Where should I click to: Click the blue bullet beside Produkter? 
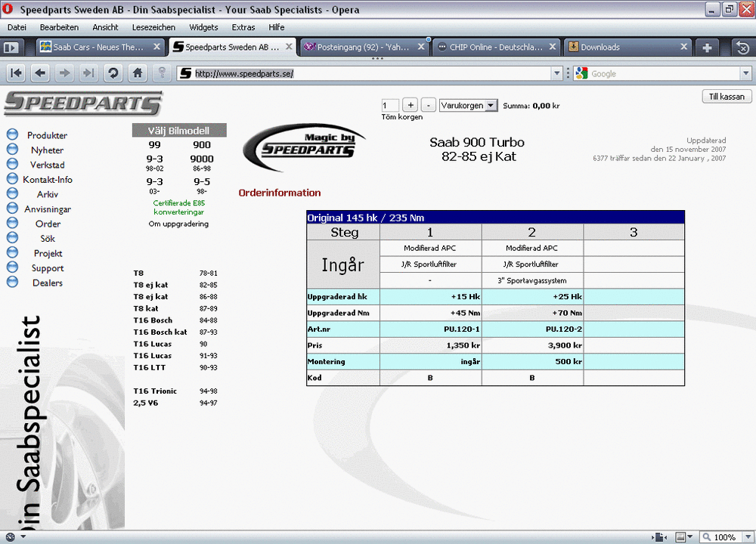pos(13,134)
